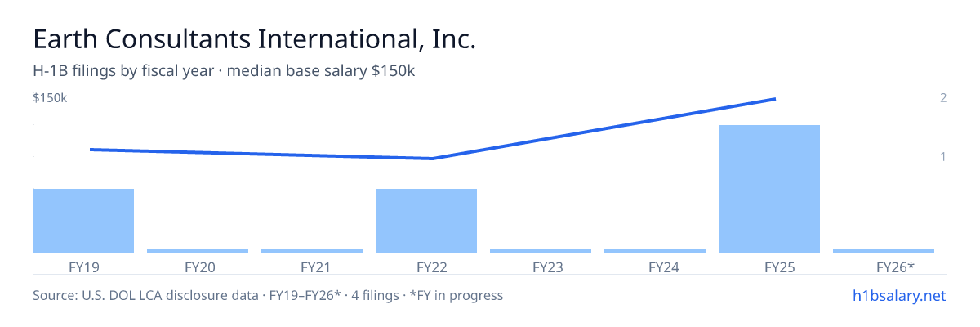Screen dimensions: 980x327
Task: Click the $150k y-axis label
Action: pos(50,98)
